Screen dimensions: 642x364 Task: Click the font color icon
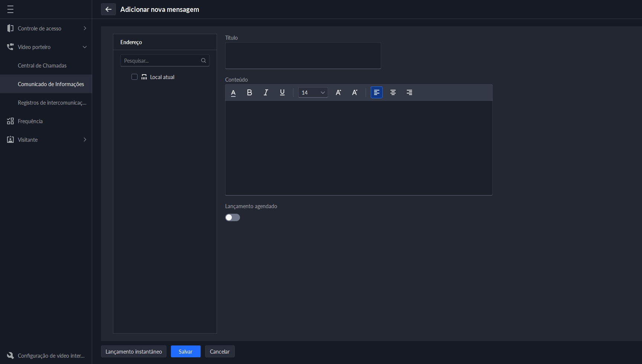coord(233,93)
